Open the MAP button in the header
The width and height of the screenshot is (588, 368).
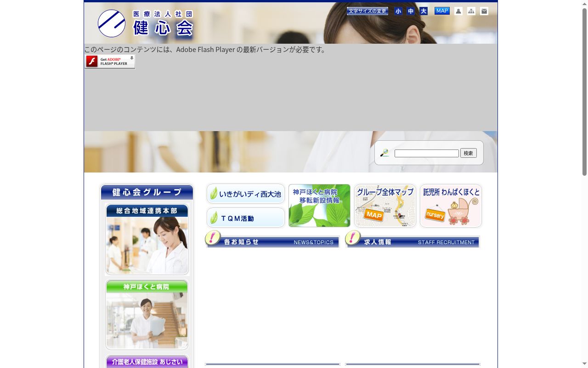[442, 11]
